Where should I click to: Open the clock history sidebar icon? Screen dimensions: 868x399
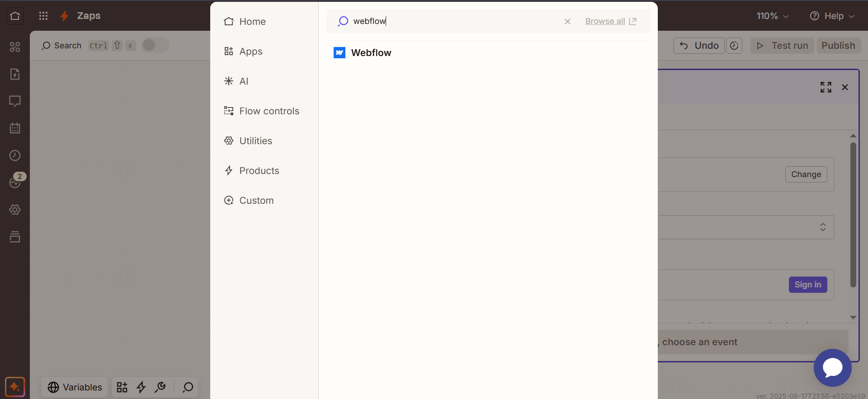pos(15,155)
